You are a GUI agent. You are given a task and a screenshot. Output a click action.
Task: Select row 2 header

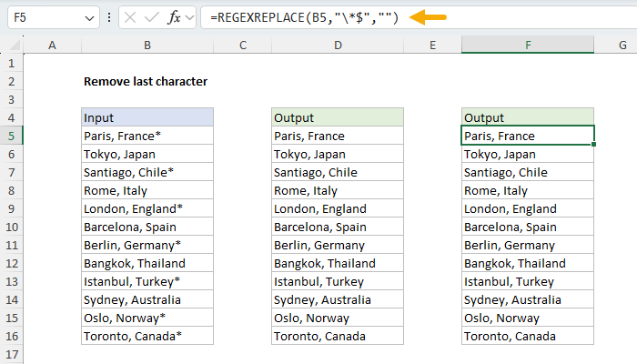click(x=11, y=82)
